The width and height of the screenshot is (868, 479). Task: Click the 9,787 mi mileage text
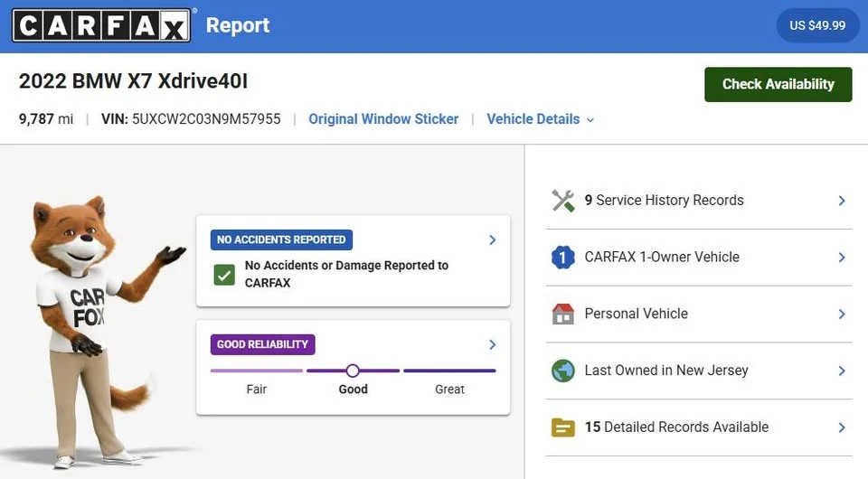(x=46, y=119)
